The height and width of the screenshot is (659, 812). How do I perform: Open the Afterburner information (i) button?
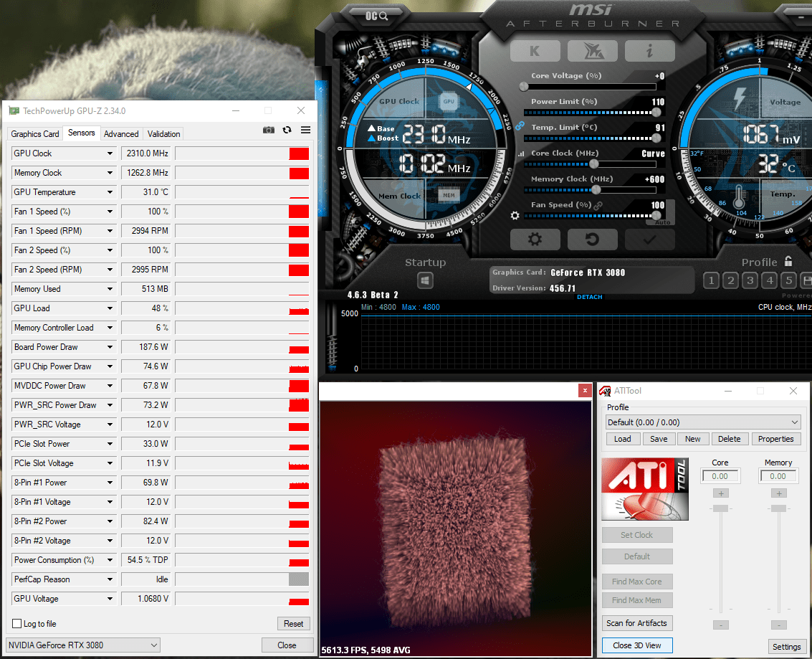click(649, 52)
